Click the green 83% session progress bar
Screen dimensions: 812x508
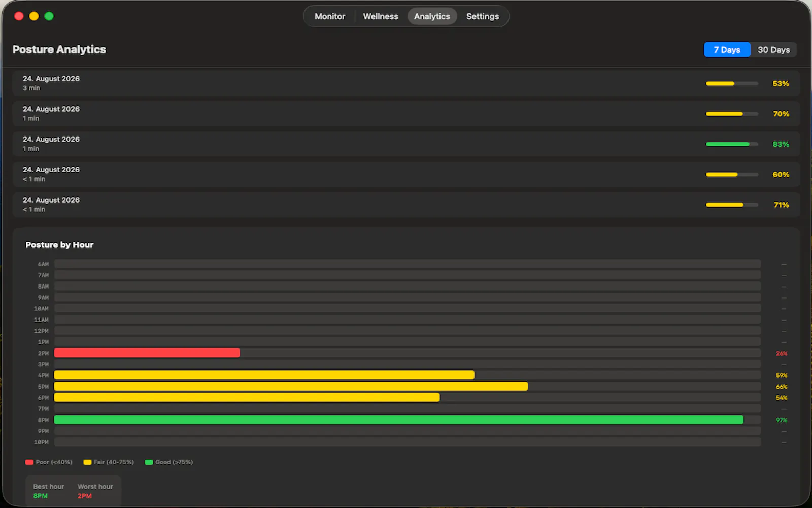(x=732, y=144)
